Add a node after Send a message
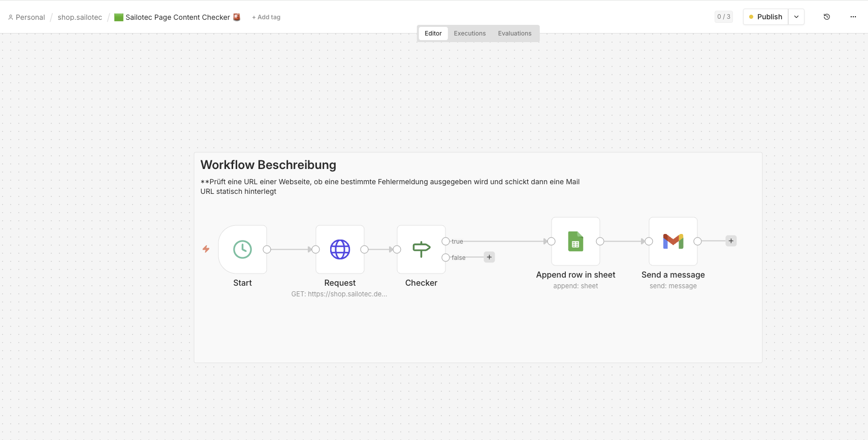The width and height of the screenshot is (868, 440). tap(731, 241)
